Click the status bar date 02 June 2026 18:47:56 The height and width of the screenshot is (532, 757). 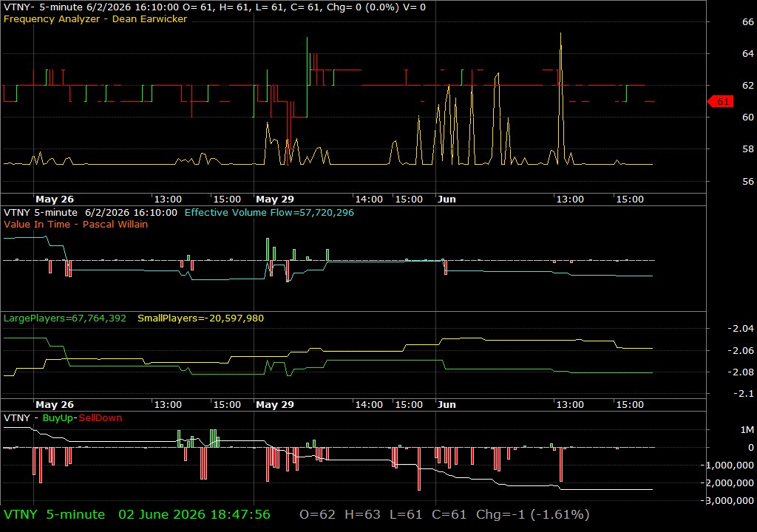194,514
